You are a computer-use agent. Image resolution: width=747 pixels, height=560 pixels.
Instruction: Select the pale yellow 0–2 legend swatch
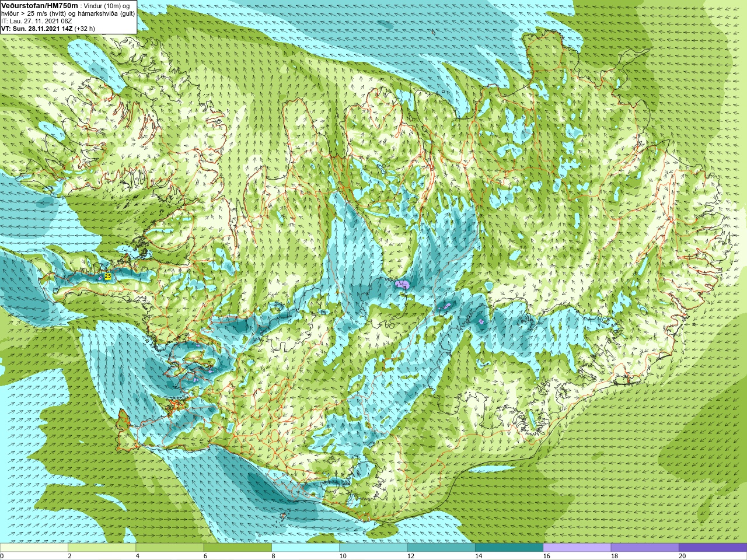[x=34, y=548]
